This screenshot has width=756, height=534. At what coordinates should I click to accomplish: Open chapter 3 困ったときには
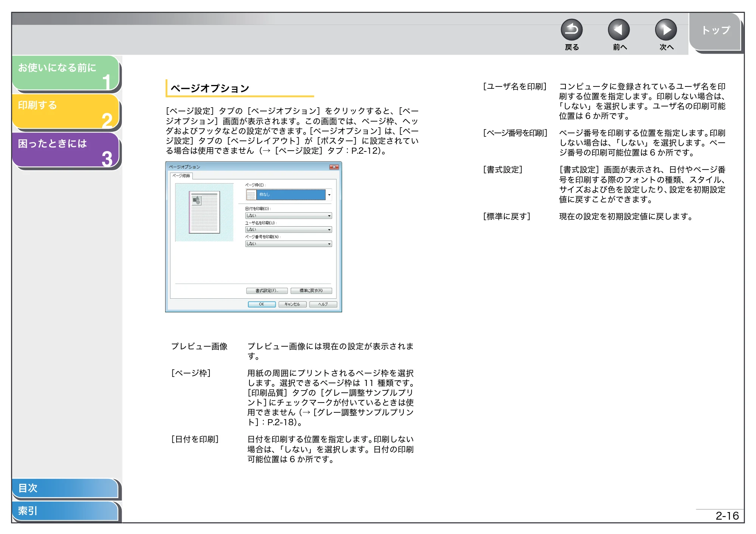66,150
